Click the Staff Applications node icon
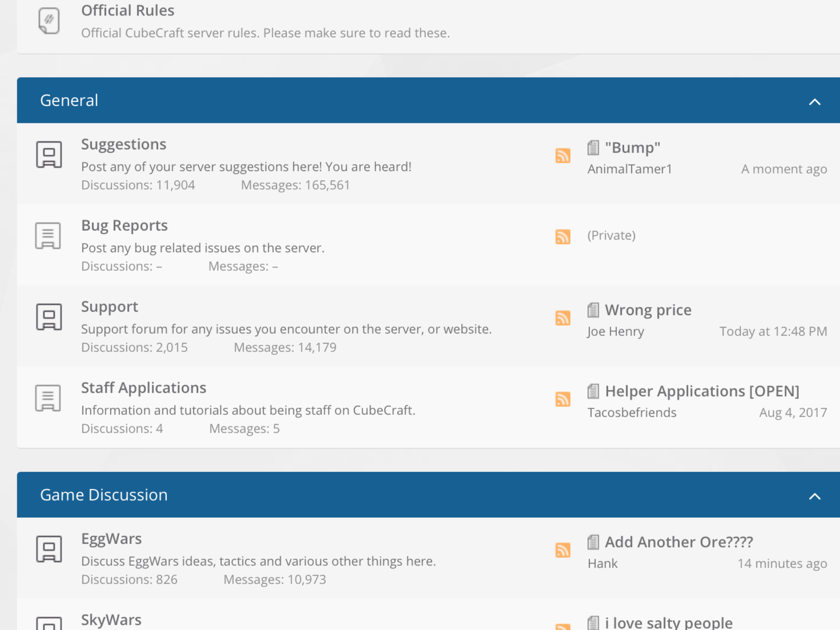 click(x=48, y=398)
